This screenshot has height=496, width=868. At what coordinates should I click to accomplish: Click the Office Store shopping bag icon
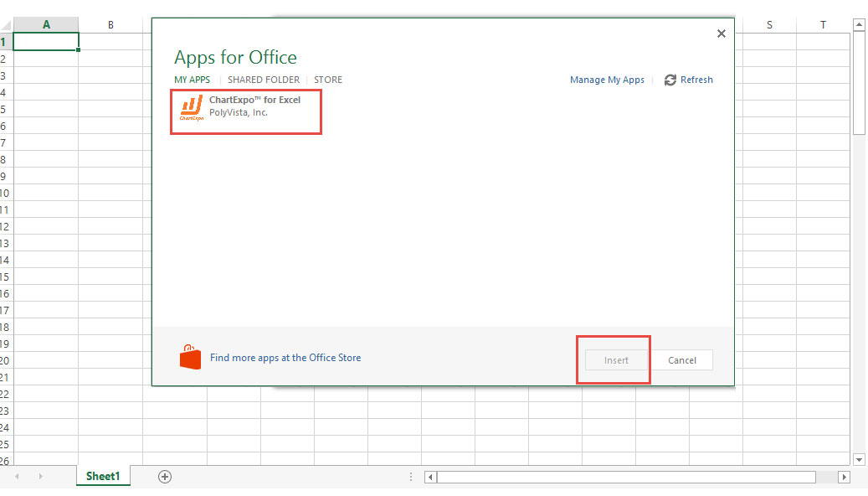190,357
